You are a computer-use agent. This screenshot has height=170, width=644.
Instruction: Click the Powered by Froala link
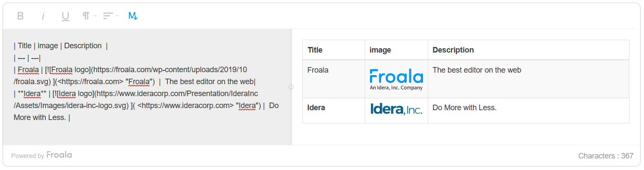42,155
